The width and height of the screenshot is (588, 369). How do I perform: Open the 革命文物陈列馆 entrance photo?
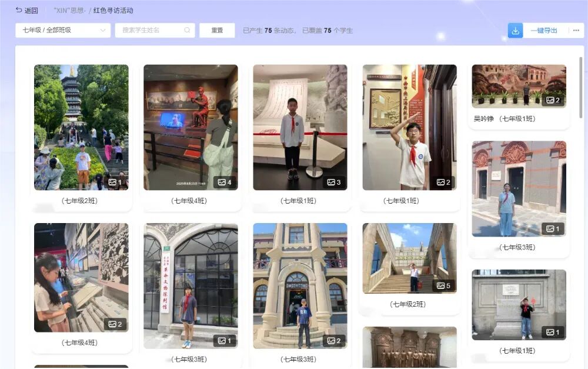[x=191, y=286]
